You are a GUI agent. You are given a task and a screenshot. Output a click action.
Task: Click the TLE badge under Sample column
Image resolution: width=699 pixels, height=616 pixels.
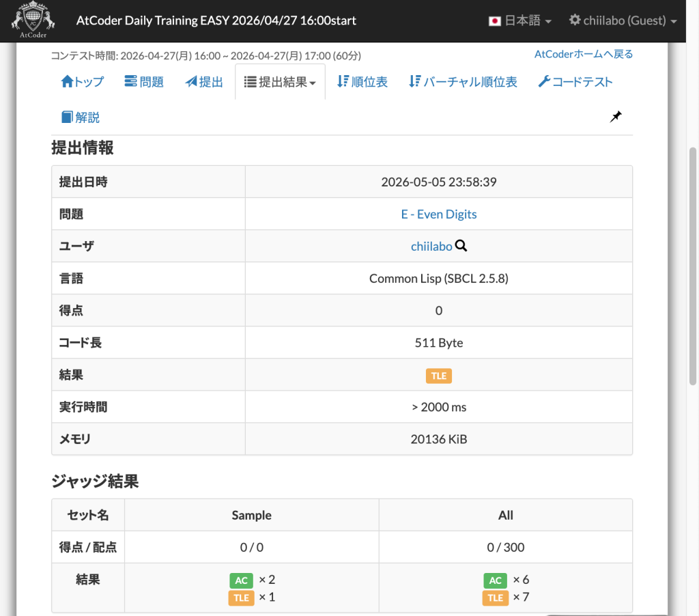pyautogui.click(x=241, y=598)
